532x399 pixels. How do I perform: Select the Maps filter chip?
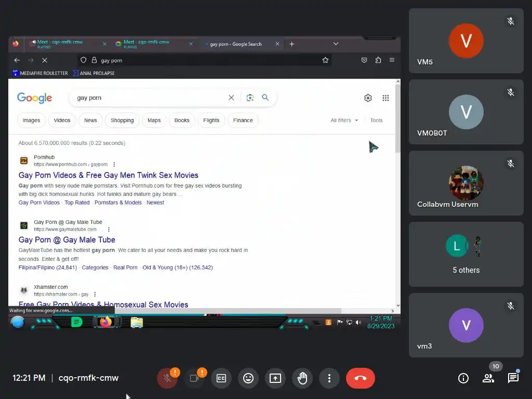point(154,121)
